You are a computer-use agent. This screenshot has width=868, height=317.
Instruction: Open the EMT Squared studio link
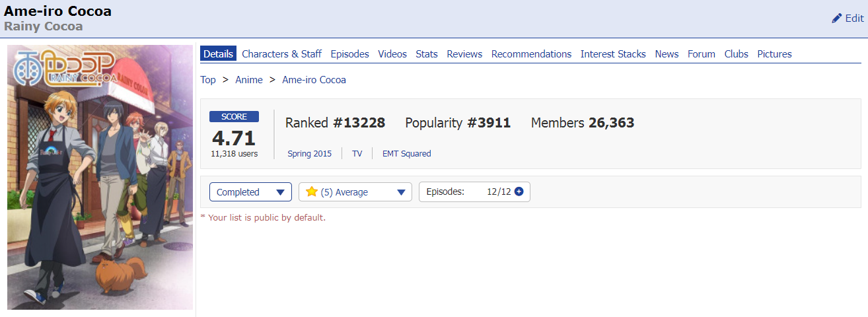point(406,153)
